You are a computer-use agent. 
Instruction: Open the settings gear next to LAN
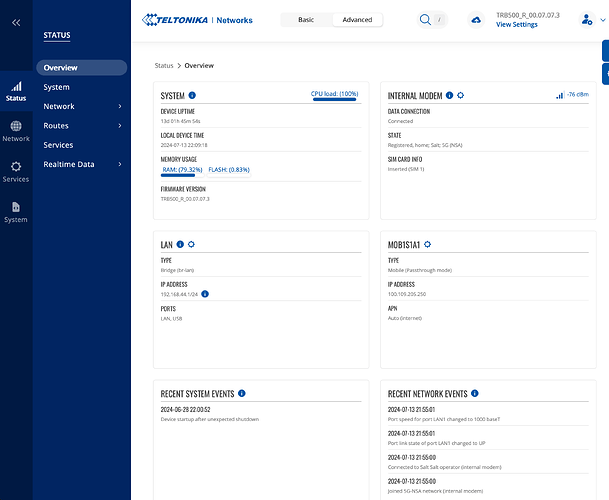click(191, 244)
